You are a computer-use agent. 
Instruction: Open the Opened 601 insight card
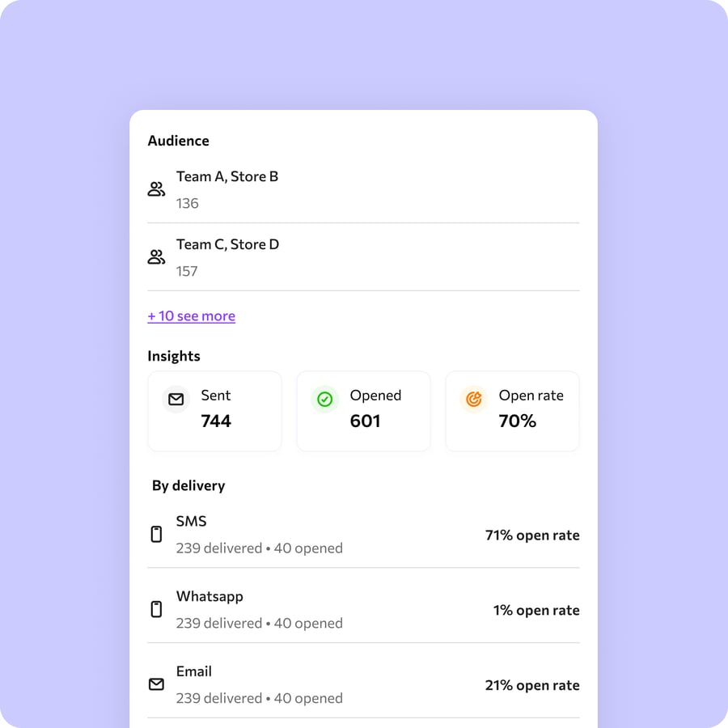363,411
